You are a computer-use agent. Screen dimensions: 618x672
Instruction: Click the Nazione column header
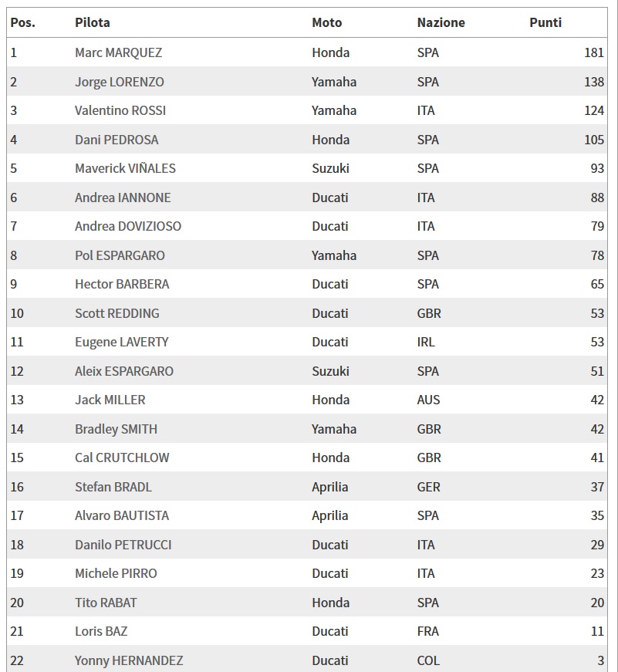coord(441,22)
